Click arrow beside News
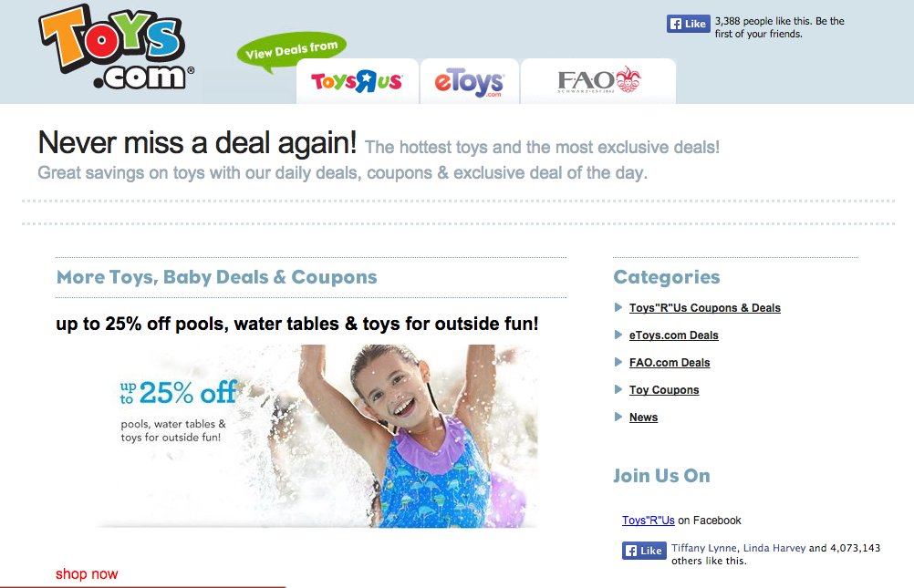 coord(618,417)
